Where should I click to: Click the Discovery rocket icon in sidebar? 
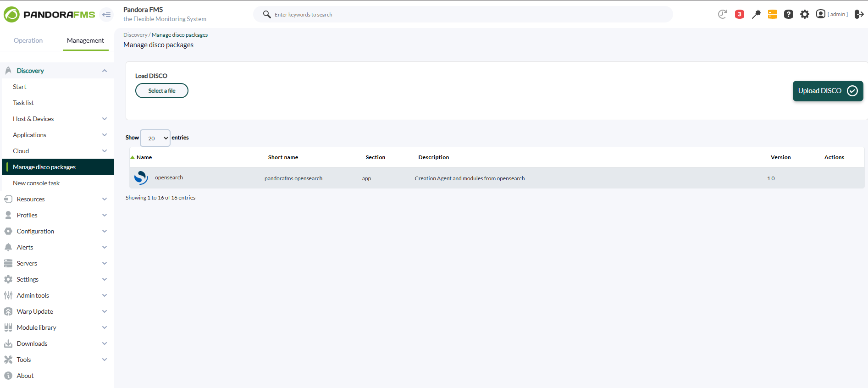[x=8, y=71]
